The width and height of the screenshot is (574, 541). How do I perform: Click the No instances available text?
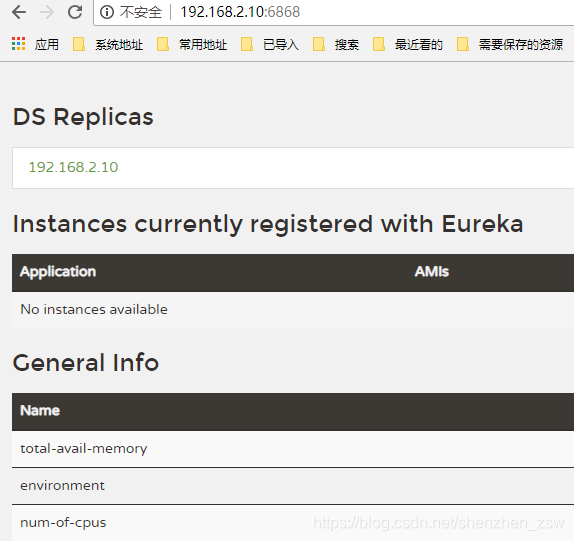click(94, 309)
